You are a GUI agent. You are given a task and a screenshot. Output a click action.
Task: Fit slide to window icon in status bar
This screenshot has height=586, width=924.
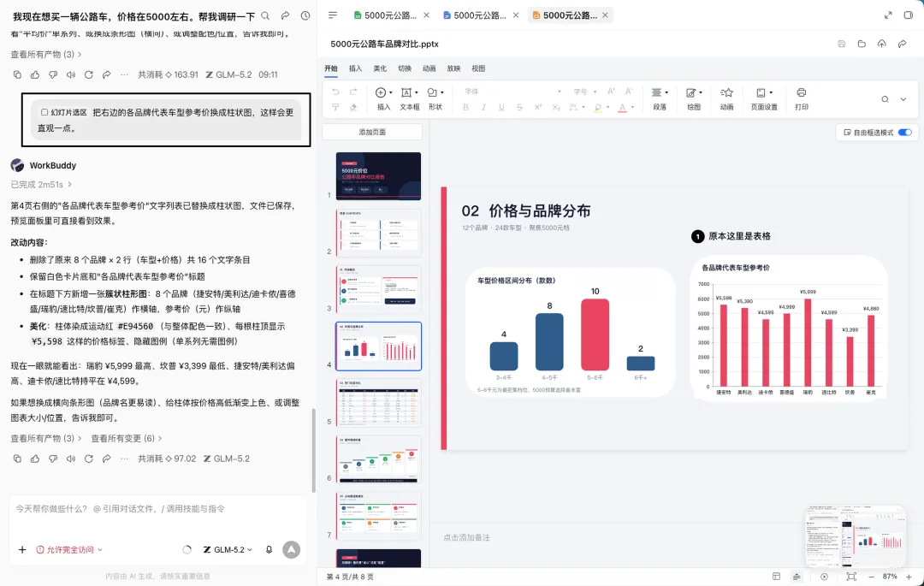coord(851,577)
